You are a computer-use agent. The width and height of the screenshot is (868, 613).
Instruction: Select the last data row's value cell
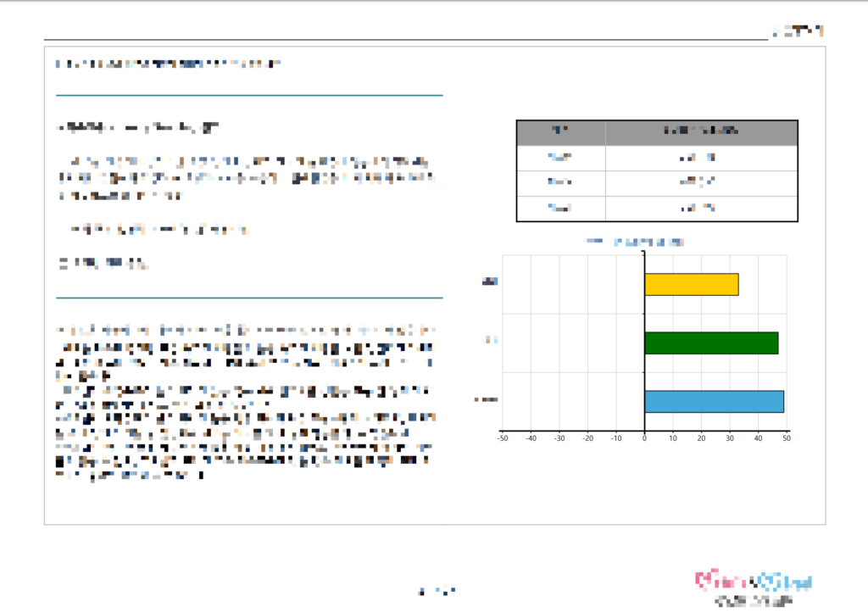pyautogui.click(x=700, y=209)
